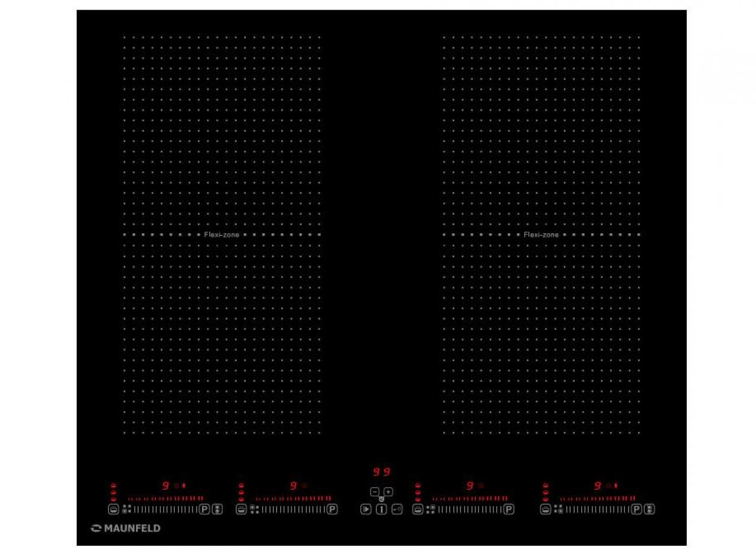Select the pot mode icon of third zone
Viewport: 756px width, 554px height.
(418, 509)
